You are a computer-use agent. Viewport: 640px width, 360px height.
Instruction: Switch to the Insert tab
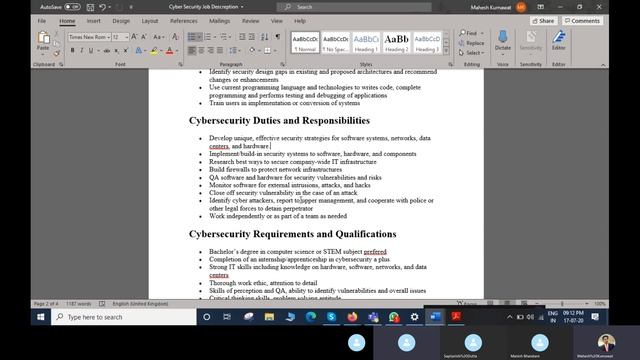point(93,21)
